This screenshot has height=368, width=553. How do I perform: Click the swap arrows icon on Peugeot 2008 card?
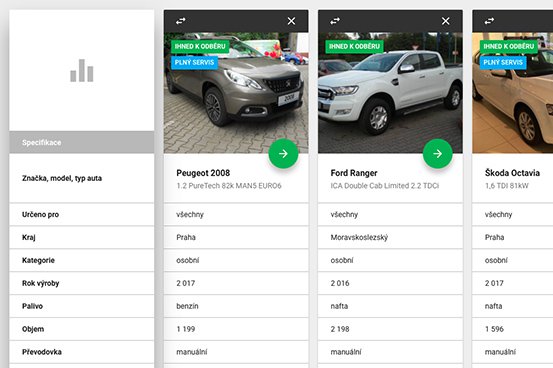[x=181, y=21]
